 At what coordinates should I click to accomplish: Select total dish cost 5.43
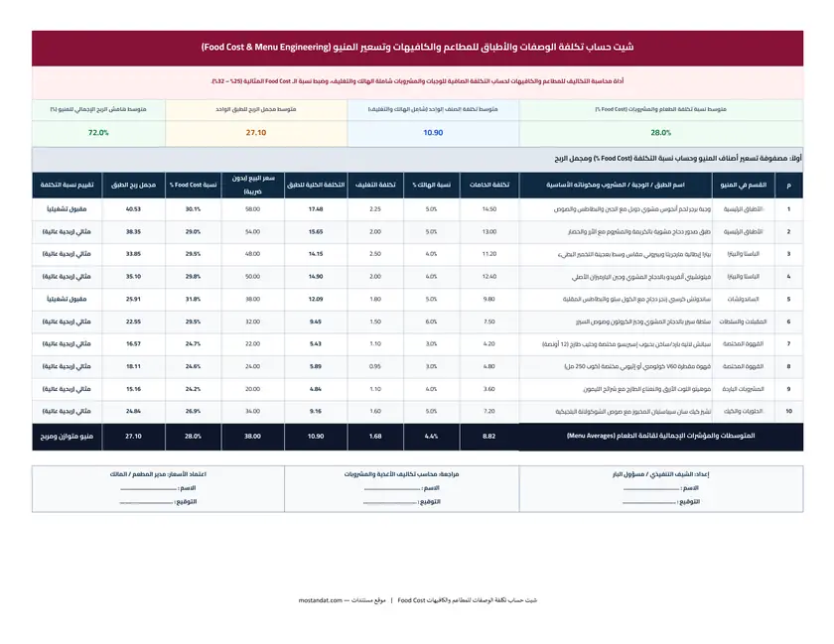pos(316,344)
